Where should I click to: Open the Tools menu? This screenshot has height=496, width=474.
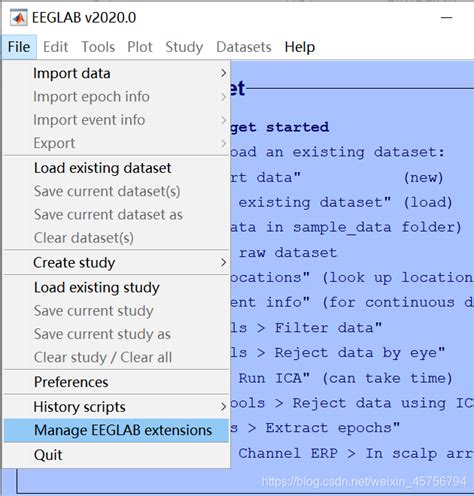98,47
